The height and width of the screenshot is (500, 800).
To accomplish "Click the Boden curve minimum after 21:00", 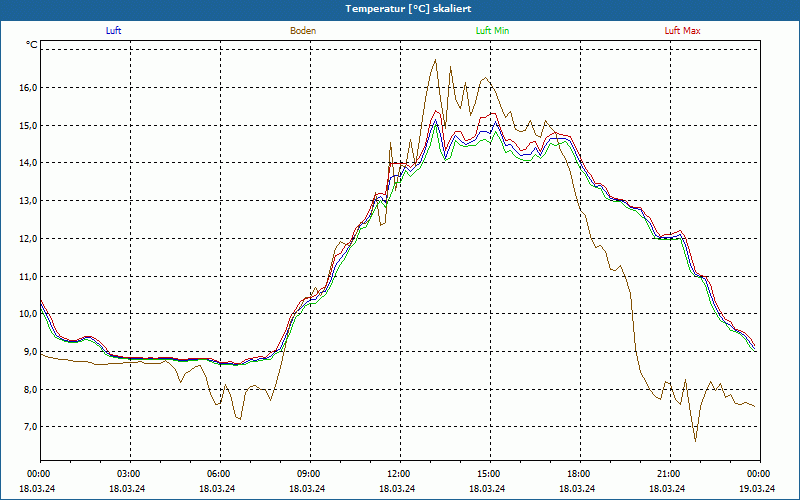I will click(695, 441).
